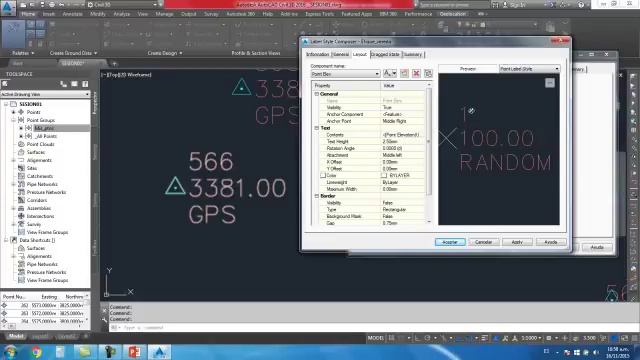Switch to the General tab in the composer
Image resolution: width=640 pixels, height=360 pixels.
340,54
